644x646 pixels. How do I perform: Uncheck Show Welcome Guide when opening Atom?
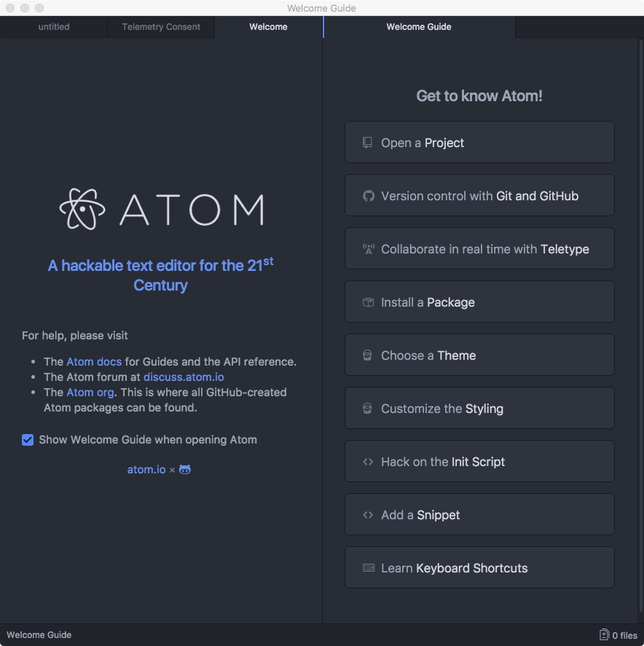pos(28,440)
